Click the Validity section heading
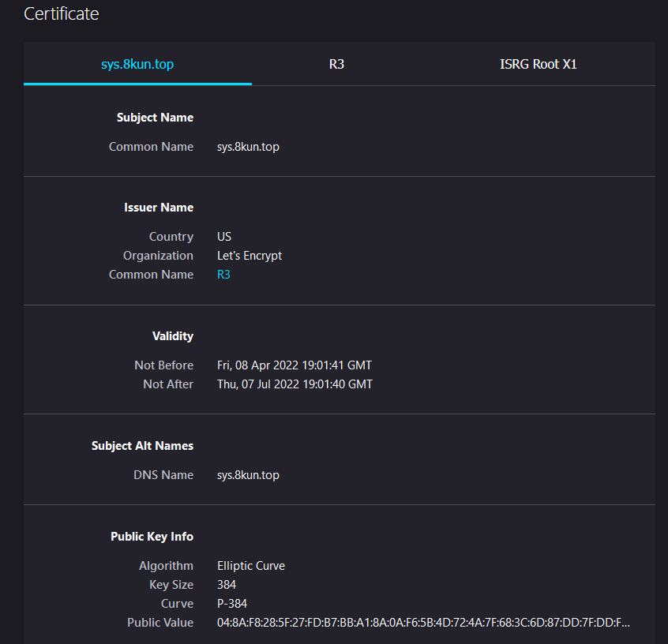This screenshot has height=644, width=668. [x=173, y=336]
